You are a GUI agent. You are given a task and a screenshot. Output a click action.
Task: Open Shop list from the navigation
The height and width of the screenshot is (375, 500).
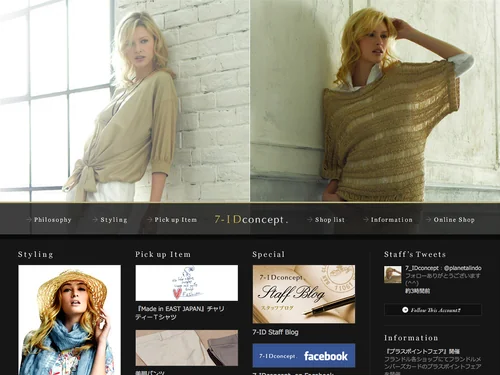330,220
